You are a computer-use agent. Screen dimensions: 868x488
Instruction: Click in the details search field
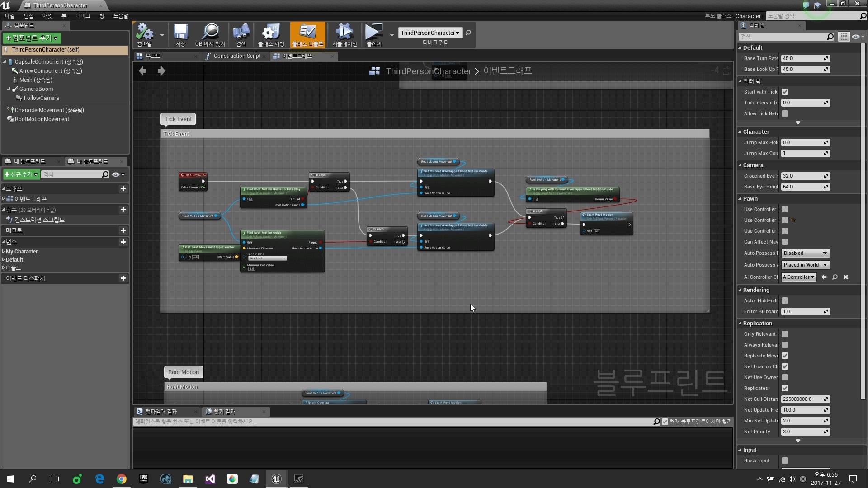[x=787, y=37]
